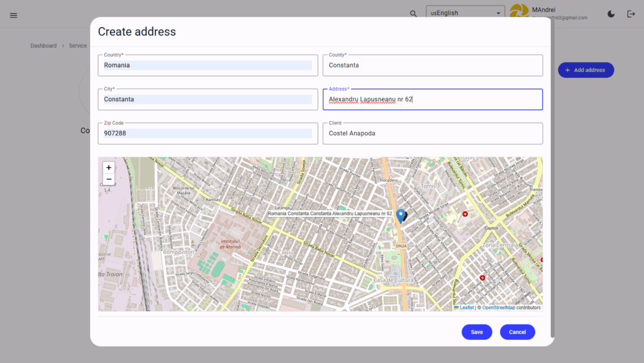Click the logout icon
Image resolution: width=644 pixels, height=363 pixels.
point(631,14)
